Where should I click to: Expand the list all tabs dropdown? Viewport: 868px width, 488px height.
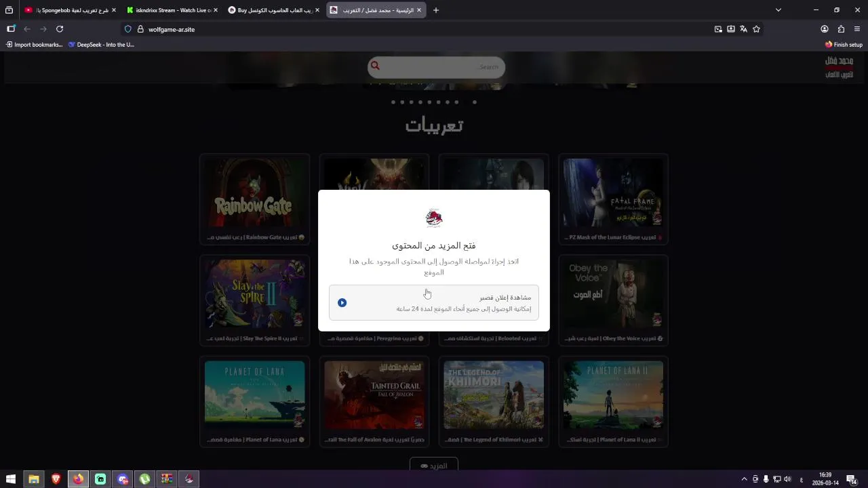(x=778, y=10)
